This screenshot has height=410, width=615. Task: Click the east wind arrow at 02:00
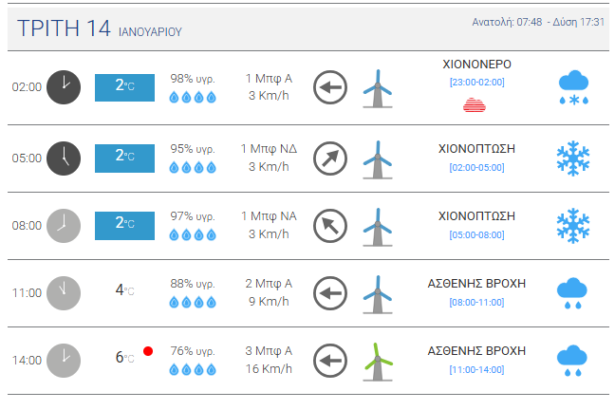330,87
